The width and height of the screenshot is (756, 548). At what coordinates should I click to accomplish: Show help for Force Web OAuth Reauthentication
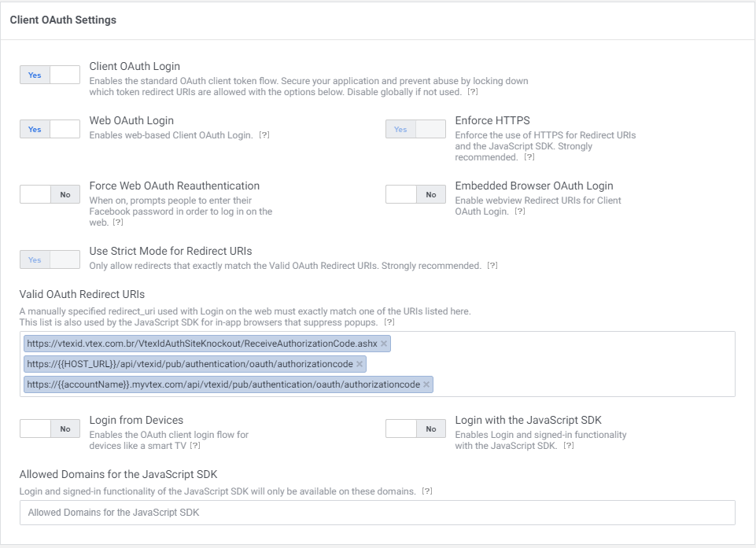(x=118, y=223)
